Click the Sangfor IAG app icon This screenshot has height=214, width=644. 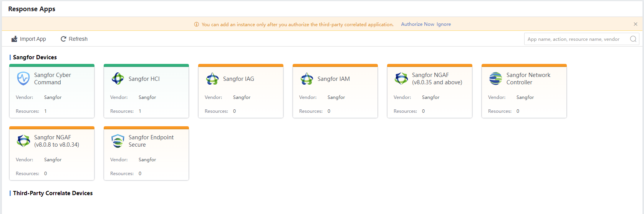click(212, 79)
